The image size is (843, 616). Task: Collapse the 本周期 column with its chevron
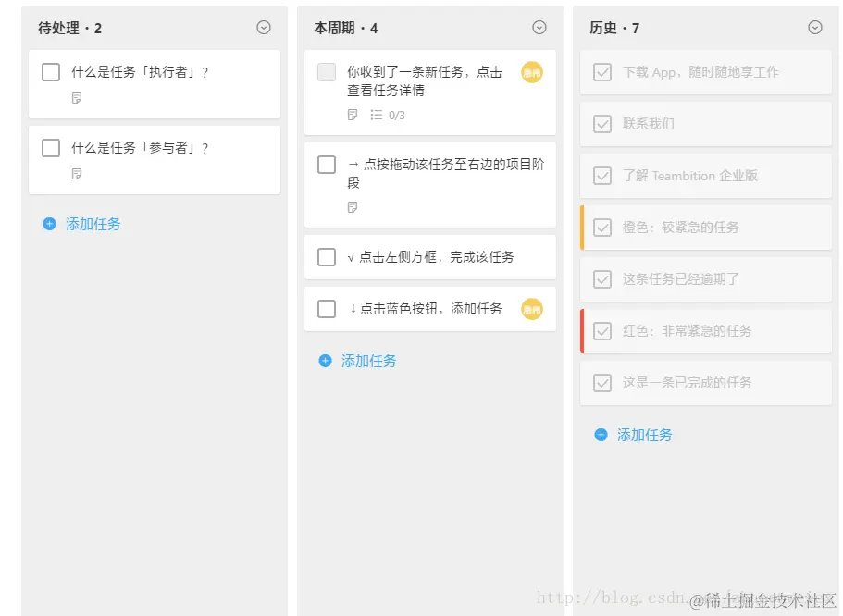[539, 27]
